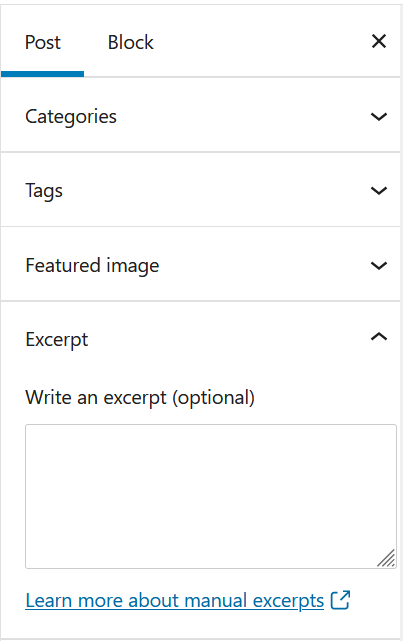The image size is (403, 641).
Task: Select the Post tab
Action: pyautogui.click(x=43, y=43)
